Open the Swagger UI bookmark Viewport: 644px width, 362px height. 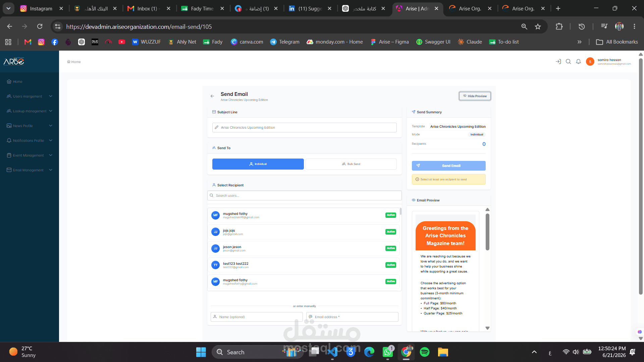tap(433, 42)
